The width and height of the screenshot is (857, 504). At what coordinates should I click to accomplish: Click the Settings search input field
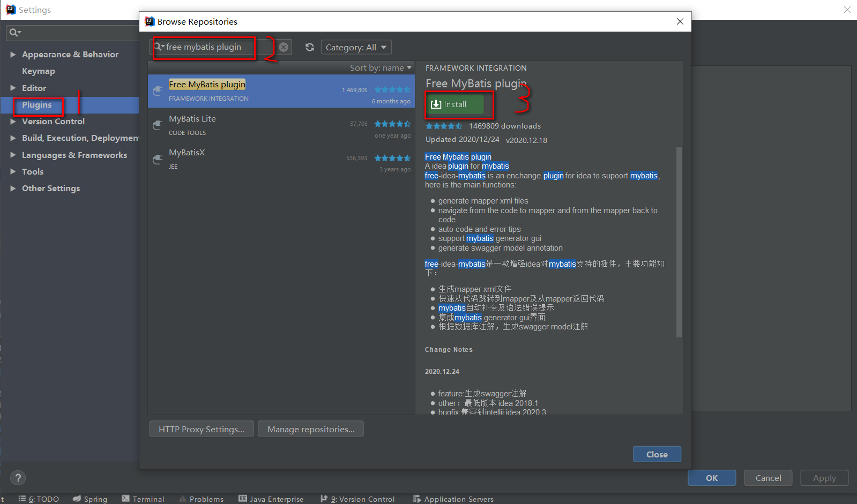[x=72, y=33]
